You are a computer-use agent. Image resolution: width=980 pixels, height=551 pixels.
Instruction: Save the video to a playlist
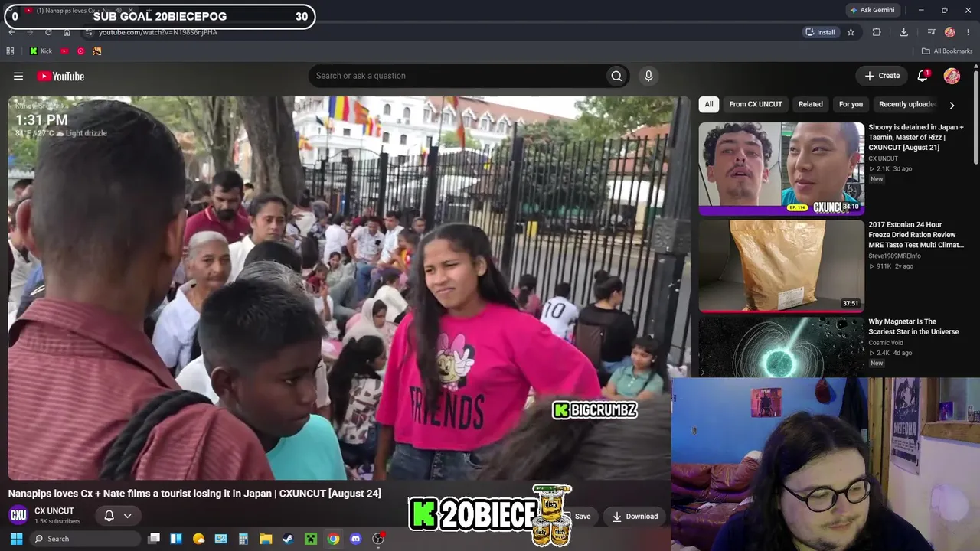point(583,516)
